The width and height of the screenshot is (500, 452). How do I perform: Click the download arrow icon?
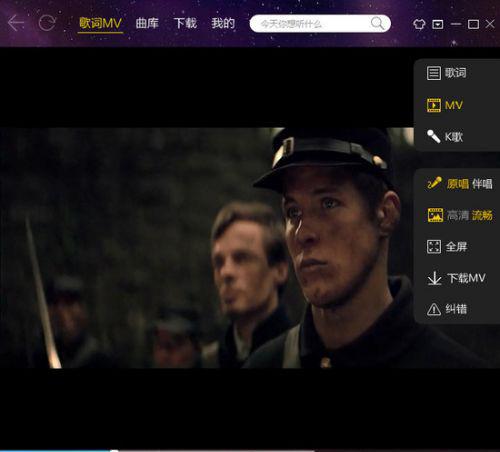pos(434,278)
